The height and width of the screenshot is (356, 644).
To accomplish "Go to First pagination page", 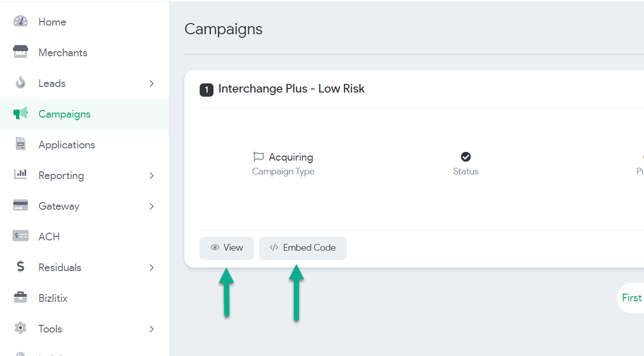I will pos(632,298).
